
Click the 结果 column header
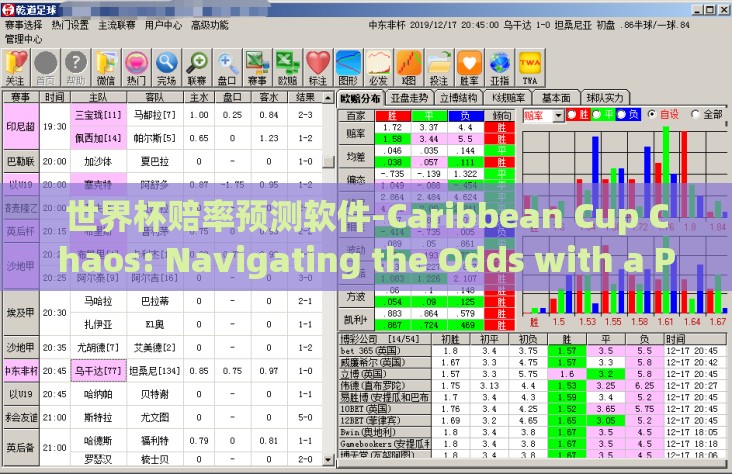pyautogui.click(x=305, y=97)
